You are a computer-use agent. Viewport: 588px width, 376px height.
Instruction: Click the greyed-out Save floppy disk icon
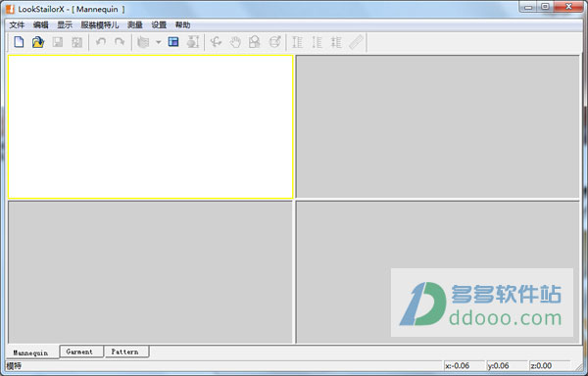pos(58,42)
